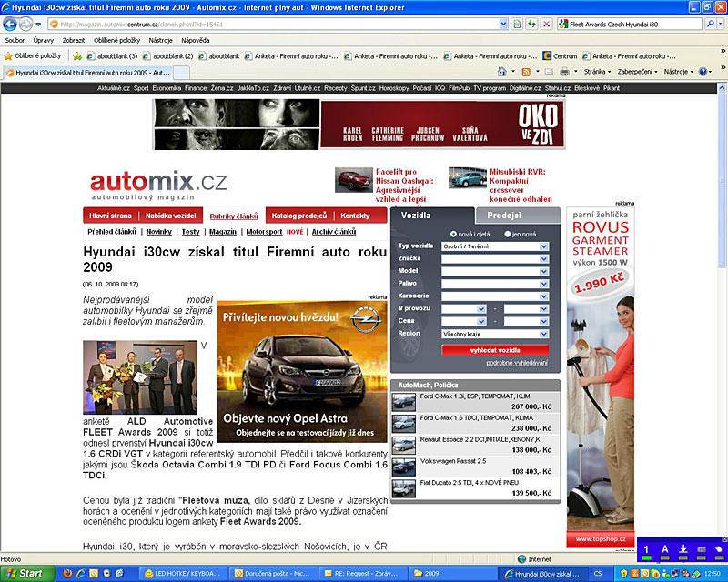
Task: Click the browser address bar URL field
Action: (x=274, y=24)
